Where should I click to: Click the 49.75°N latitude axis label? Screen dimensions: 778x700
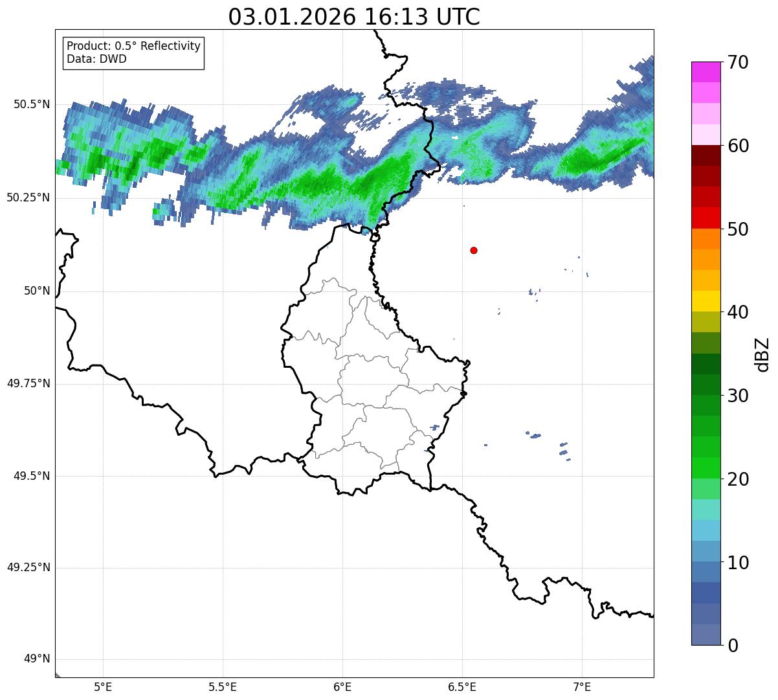[x=28, y=383]
